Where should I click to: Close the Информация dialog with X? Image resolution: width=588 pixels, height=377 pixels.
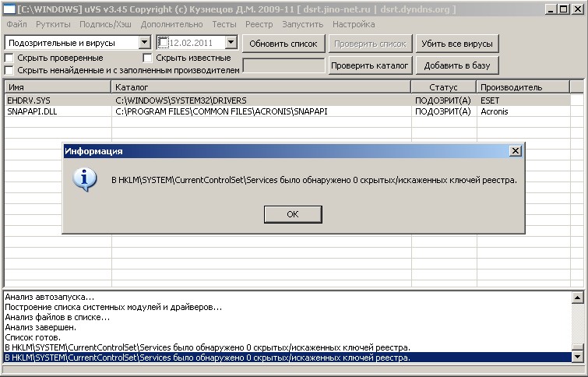point(516,151)
